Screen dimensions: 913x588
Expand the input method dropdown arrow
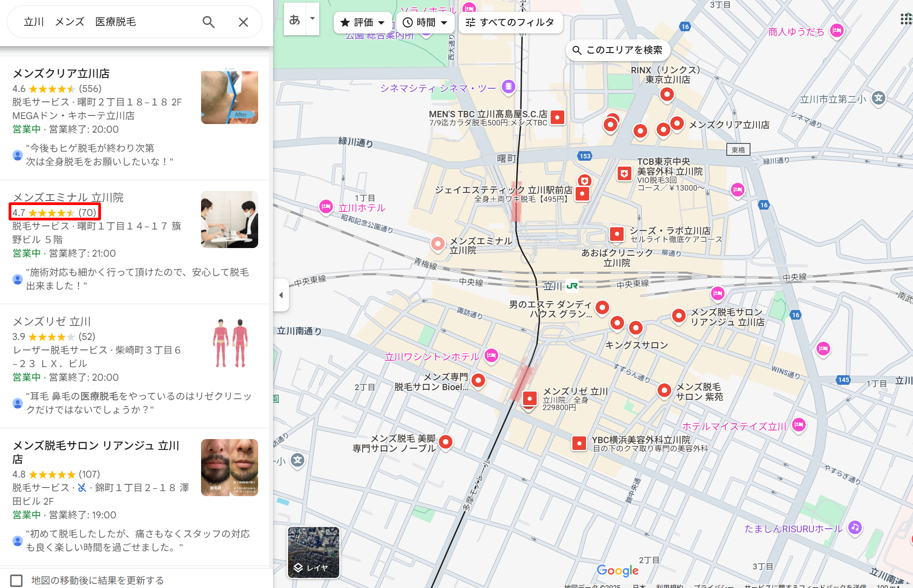(312, 19)
